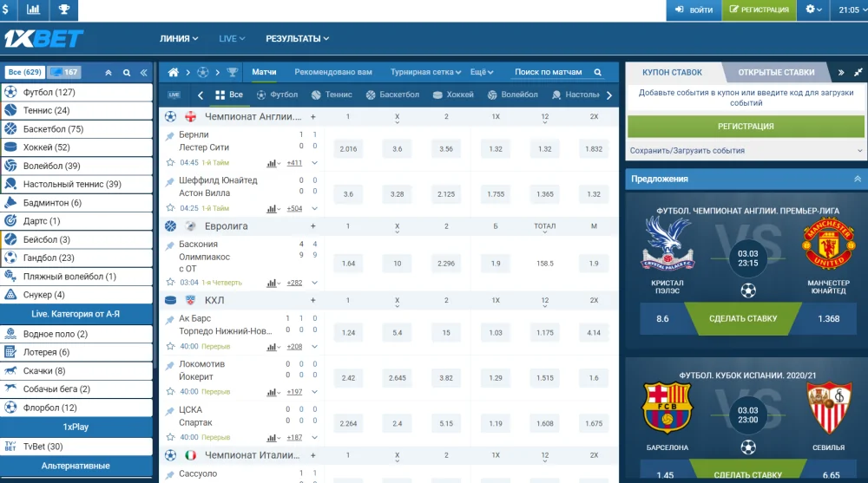
Task: Open the Турнирная сетка dropdown
Action: (x=426, y=72)
